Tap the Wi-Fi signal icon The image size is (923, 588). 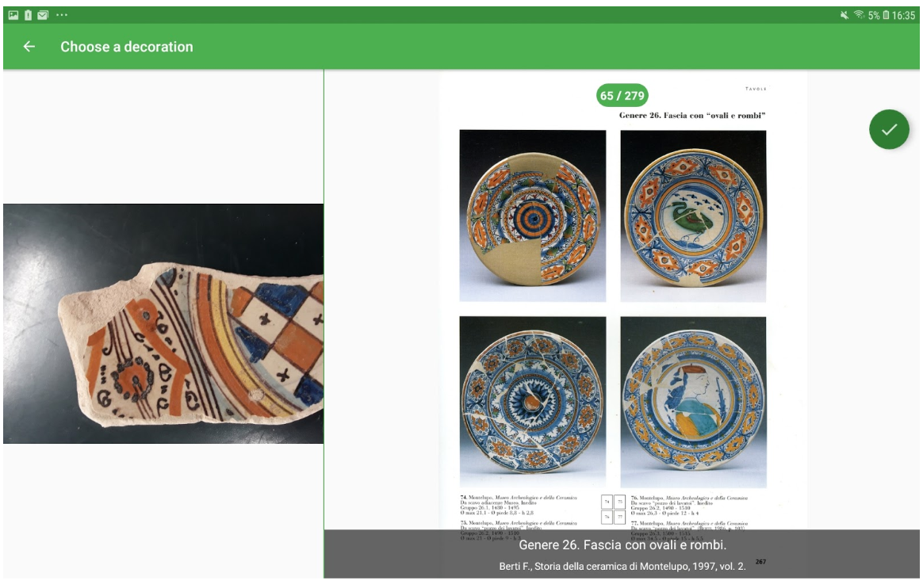860,15
